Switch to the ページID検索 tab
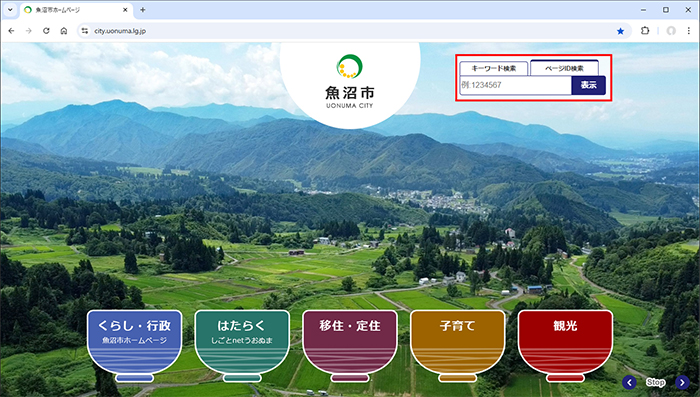The image size is (700, 397). (564, 68)
